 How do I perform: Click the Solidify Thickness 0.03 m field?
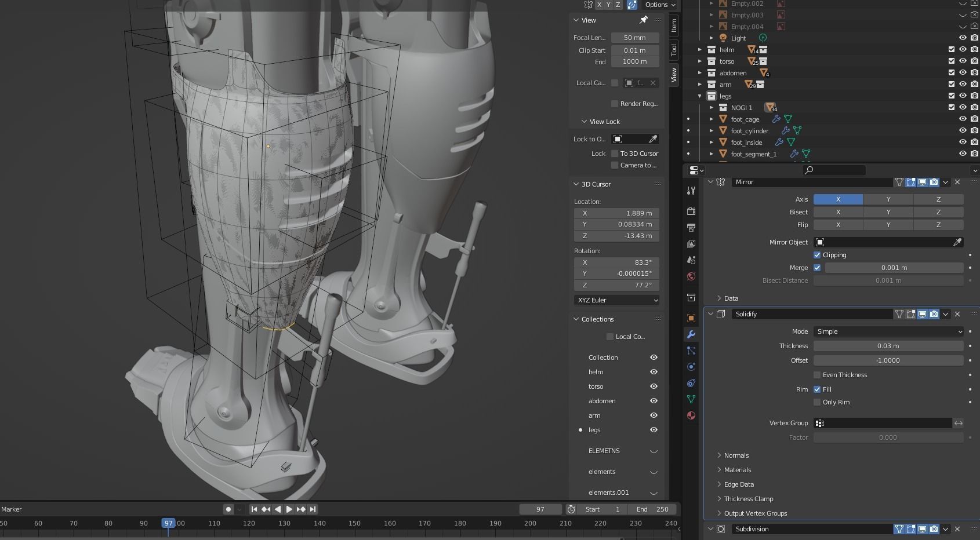[888, 346]
